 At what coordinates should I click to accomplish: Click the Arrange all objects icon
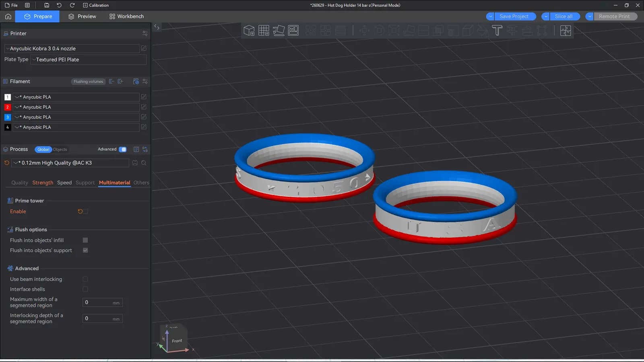coord(293,31)
